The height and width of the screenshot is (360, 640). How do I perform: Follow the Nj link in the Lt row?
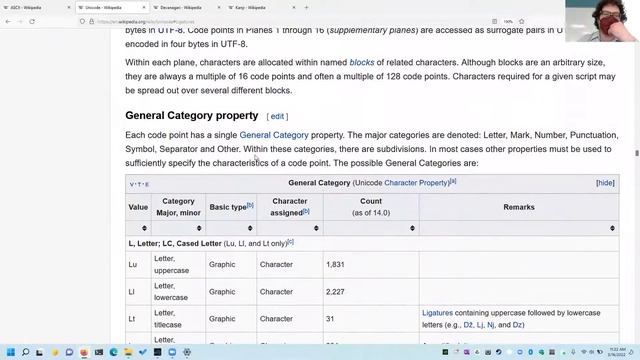point(491,325)
